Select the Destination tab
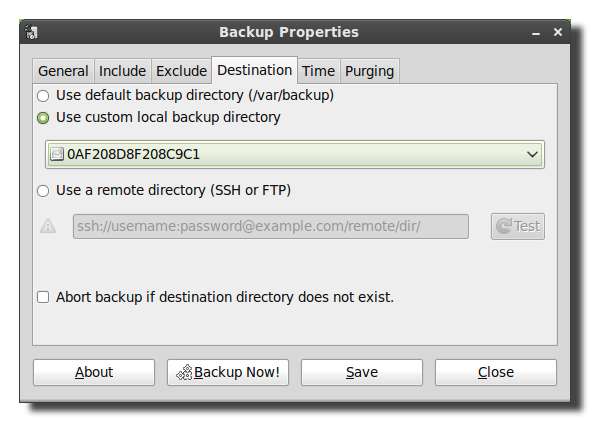The height and width of the screenshot is (430, 601). point(254,70)
